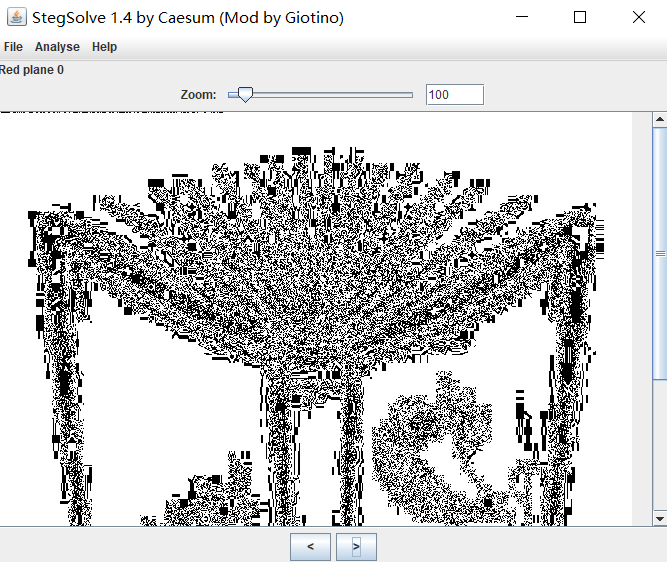Advance to next bit plane with > button
The image size is (667, 562).
pos(356,546)
